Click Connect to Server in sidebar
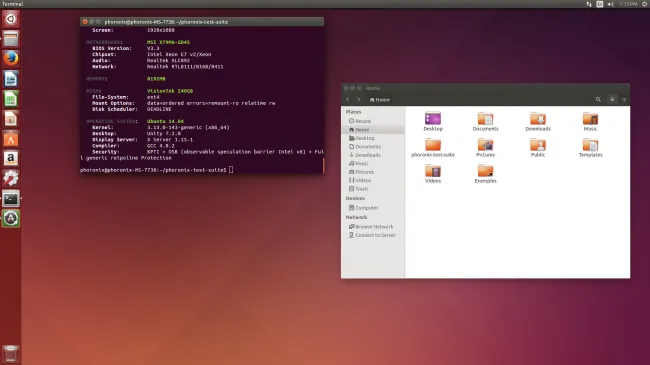Screen dimensions: 650x365 tap(373, 235)
